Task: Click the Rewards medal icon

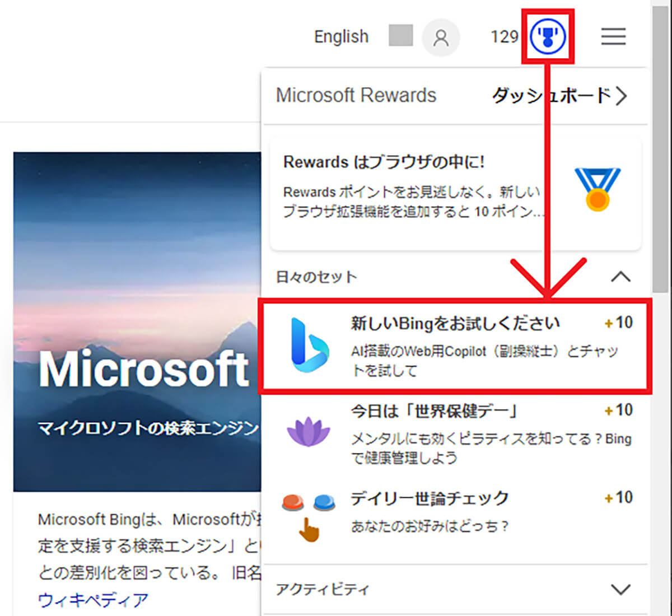Action: click(598, 189)
